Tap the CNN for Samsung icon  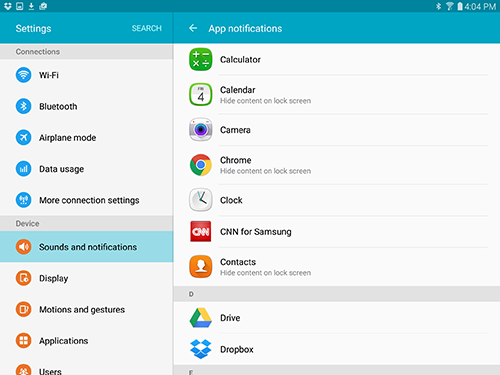tap(201, 231)
